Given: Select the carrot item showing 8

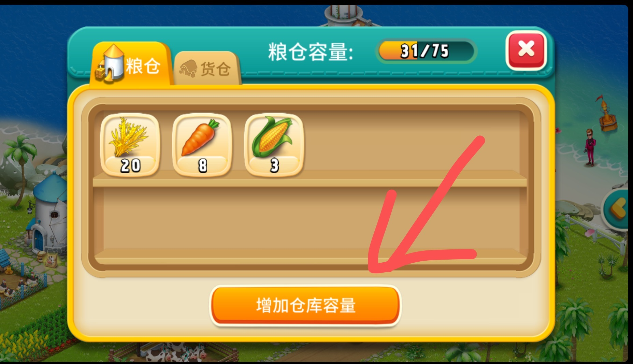Looking at the screenshot, I should (202, 145).
